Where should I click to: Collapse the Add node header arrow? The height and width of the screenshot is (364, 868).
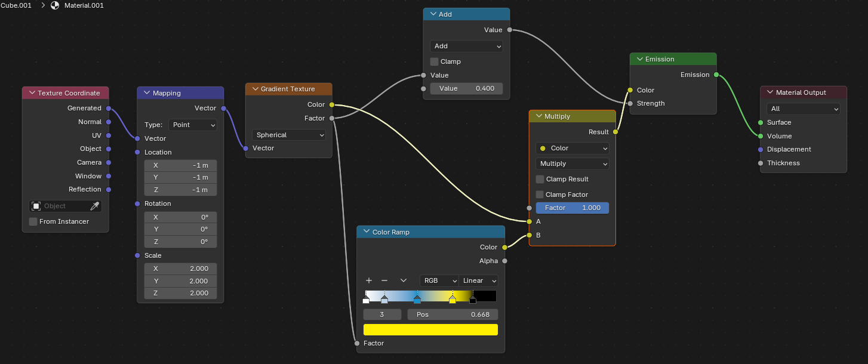[x=433, y=14]
